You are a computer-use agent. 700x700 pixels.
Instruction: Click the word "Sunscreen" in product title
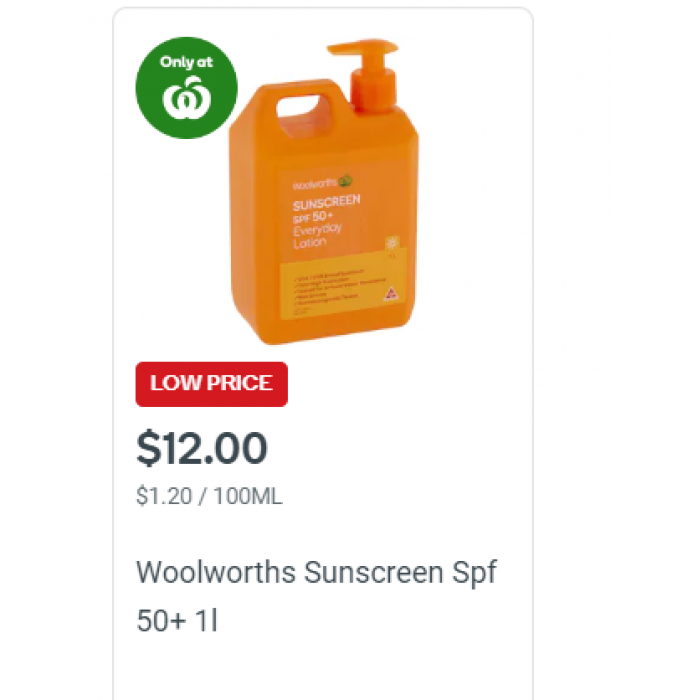(373, 572)
